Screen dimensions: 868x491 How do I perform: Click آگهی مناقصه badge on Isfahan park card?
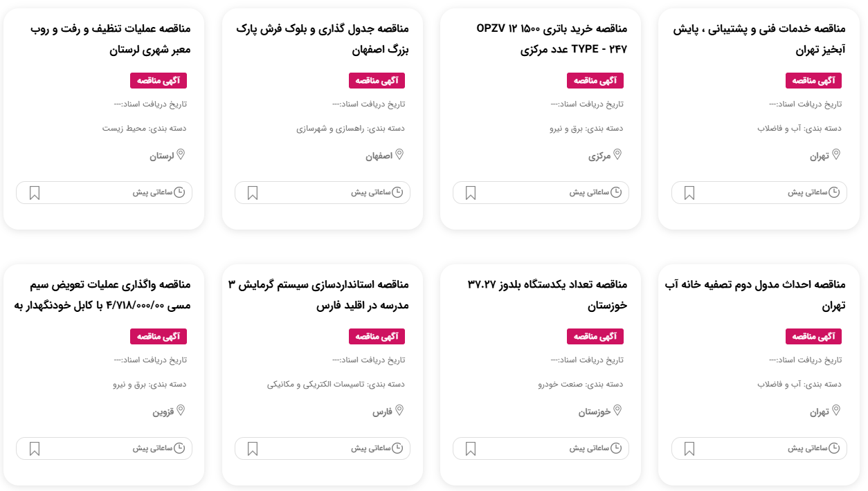(x=377, y=81)
